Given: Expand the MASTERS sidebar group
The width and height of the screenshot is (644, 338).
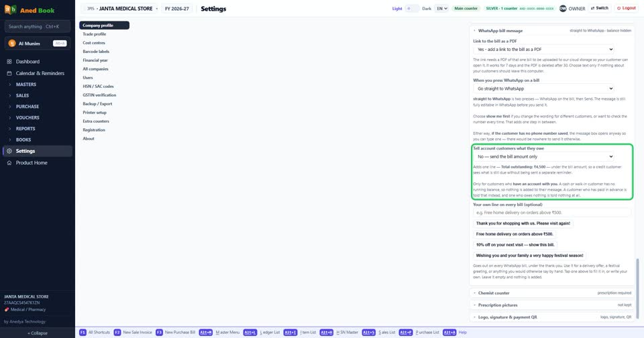Looking at the screenshot, I should point(38,84).
